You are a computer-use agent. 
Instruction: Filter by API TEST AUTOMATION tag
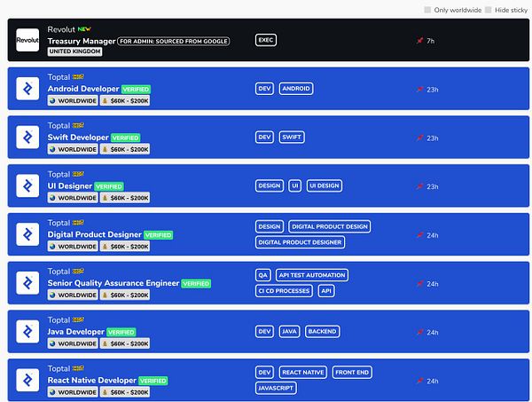[312, 275]
